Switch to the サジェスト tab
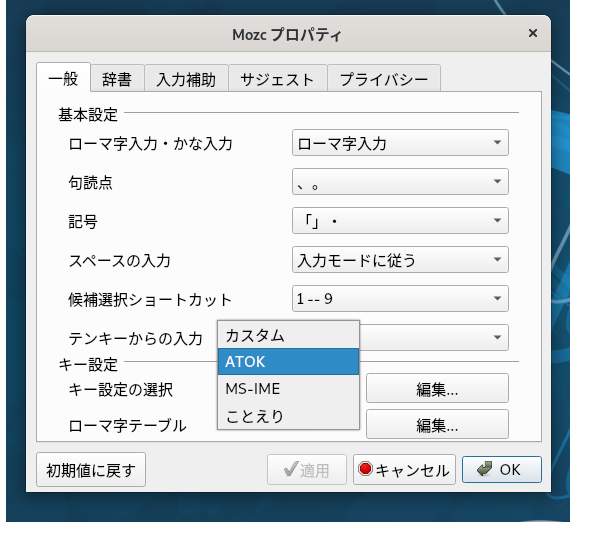 [x=278, y=79]
